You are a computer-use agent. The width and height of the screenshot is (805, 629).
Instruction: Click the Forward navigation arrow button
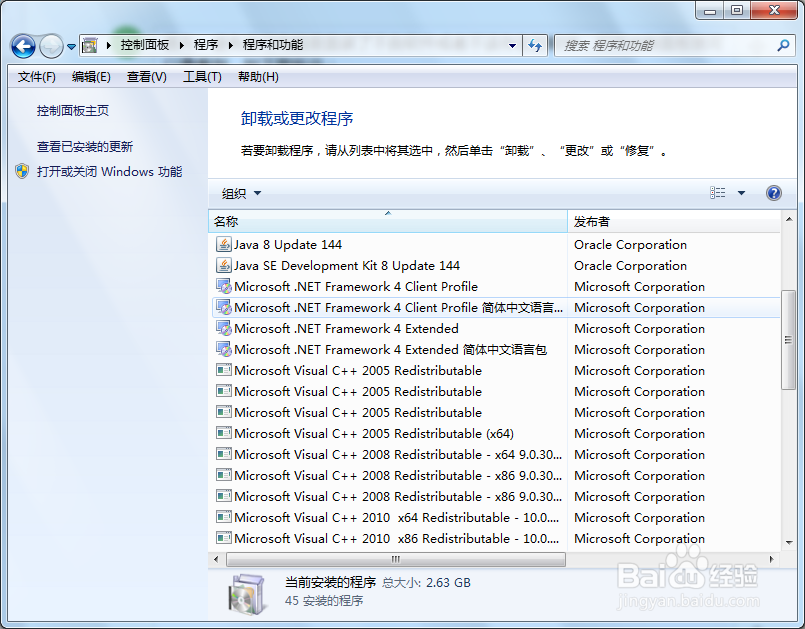click(x=51, y=47)
